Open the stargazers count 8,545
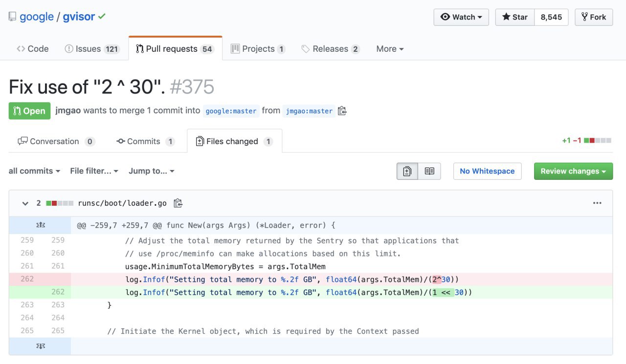The width and height of the screenshot is (626, 364). click(x=551, y=17)
